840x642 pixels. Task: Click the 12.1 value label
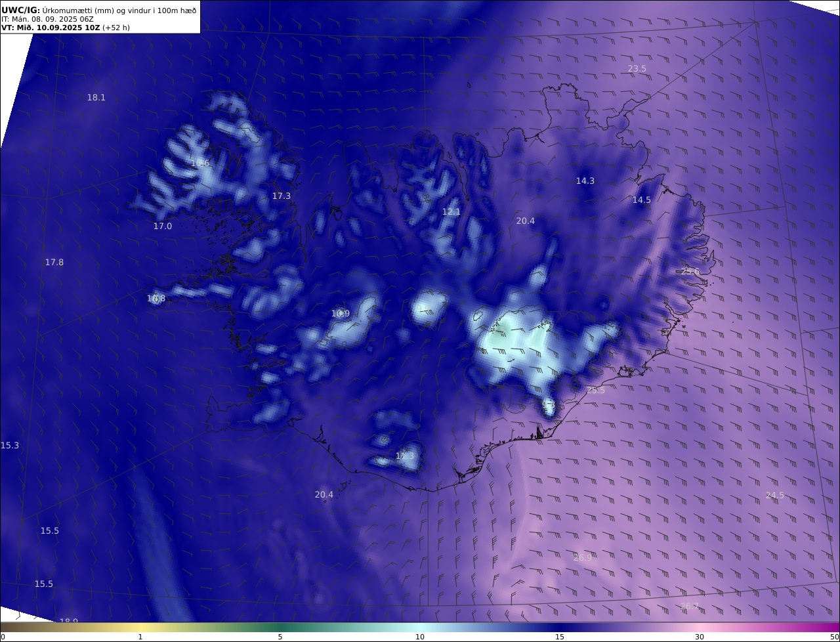pyautogui.click(x=451, y=212)
